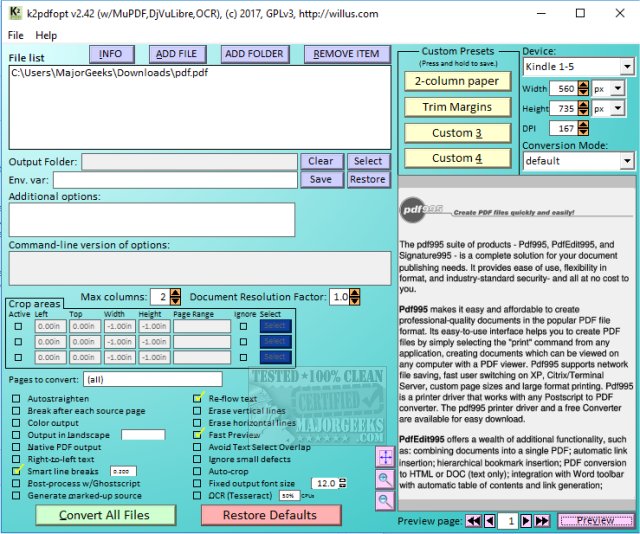Viewport: 640px width, 534px height.
Task: Click Pages to convert field
Action: tap(153, 379)
